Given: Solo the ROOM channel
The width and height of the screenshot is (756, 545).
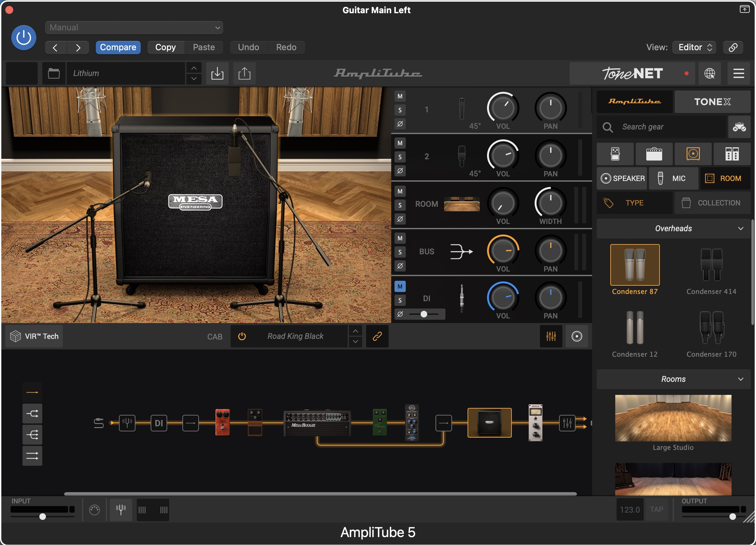Looking at the screenshot, I should [x=400, y=205].
